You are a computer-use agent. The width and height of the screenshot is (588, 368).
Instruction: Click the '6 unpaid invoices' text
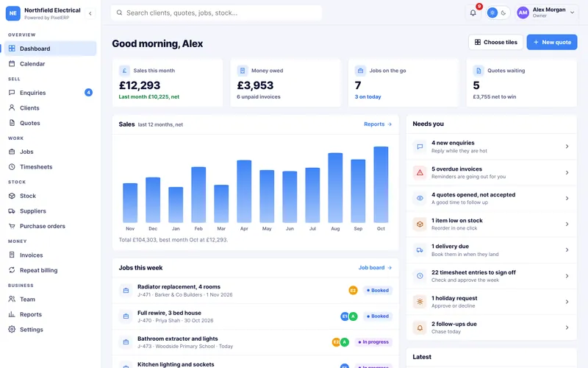coord(259,97)
